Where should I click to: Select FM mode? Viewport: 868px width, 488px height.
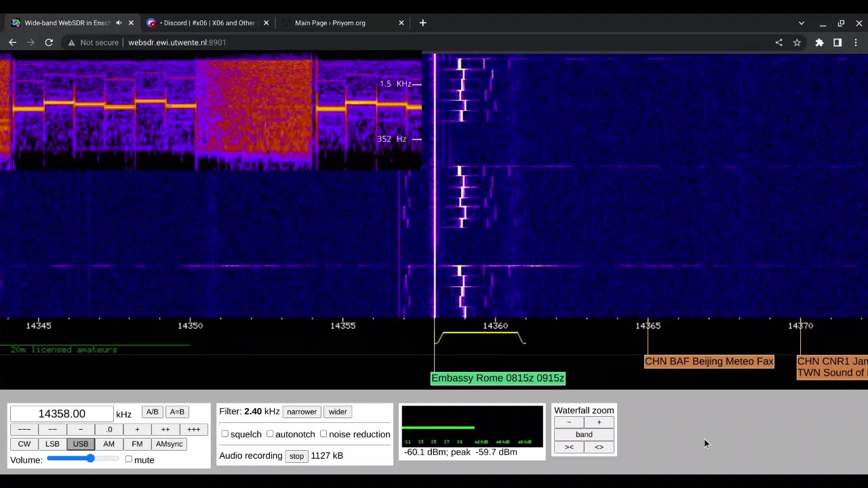137,444
